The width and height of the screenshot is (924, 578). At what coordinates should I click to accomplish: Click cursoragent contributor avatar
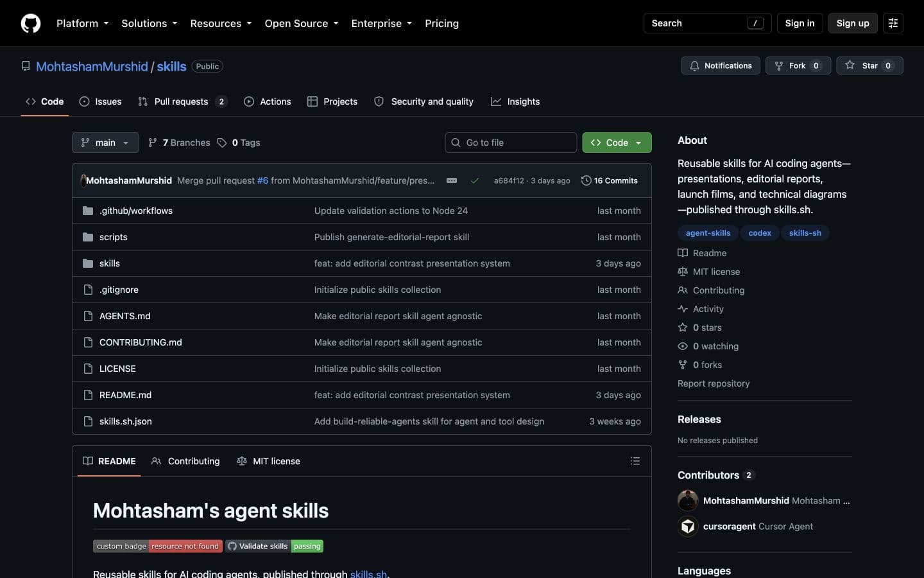688,526
